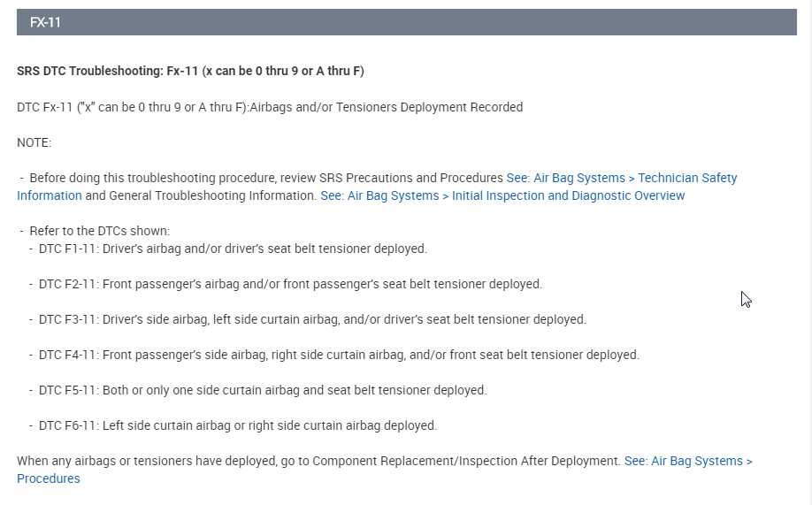The image size is (812, 505).
Task: Follow the Air Bag Systems Procedures link
Action: click(x=688, y=461)
